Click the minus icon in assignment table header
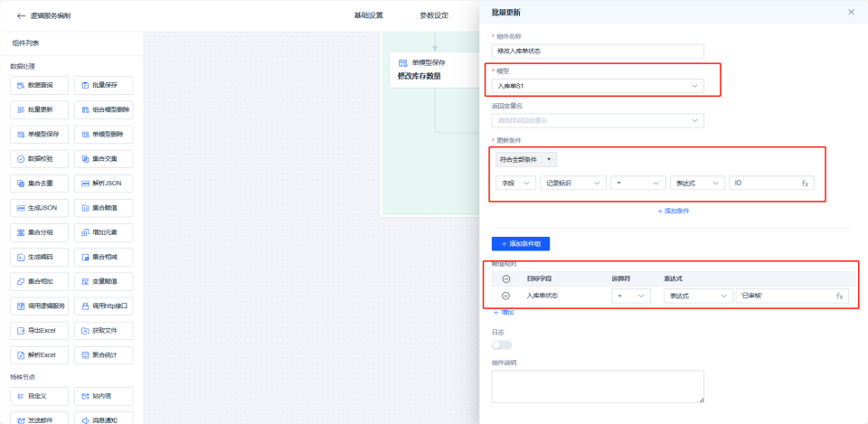 [505, 279]
